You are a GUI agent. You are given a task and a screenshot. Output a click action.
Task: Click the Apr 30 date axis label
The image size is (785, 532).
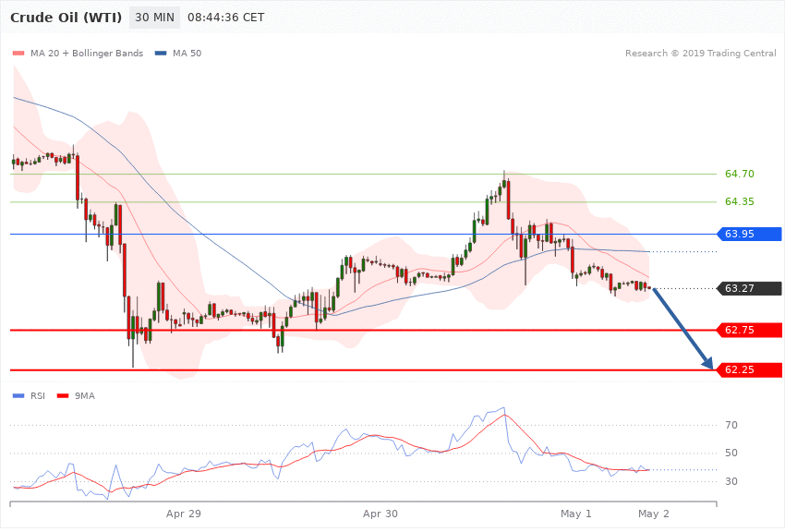point(380,514)
